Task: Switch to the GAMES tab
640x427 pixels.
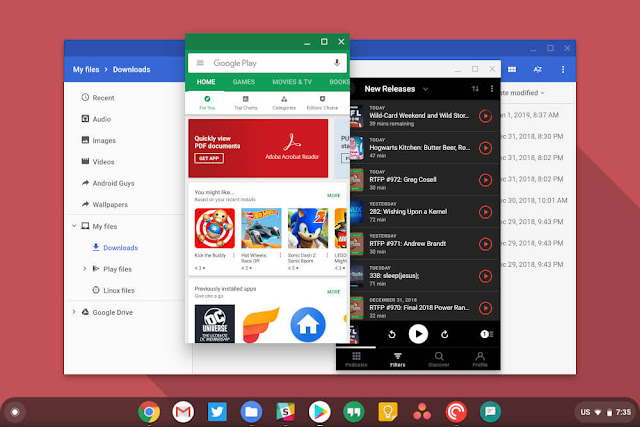Action: coord(244,82)
